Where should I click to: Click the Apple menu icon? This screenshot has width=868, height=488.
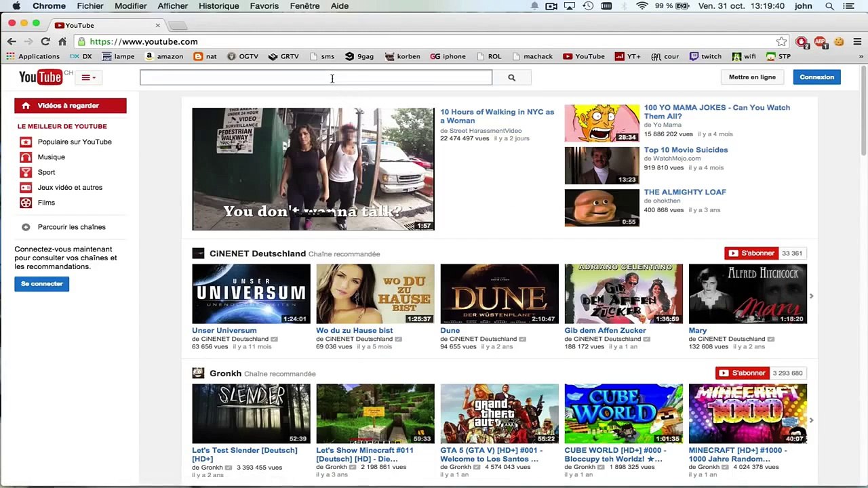pyautogui.click(x=16, y=6)
